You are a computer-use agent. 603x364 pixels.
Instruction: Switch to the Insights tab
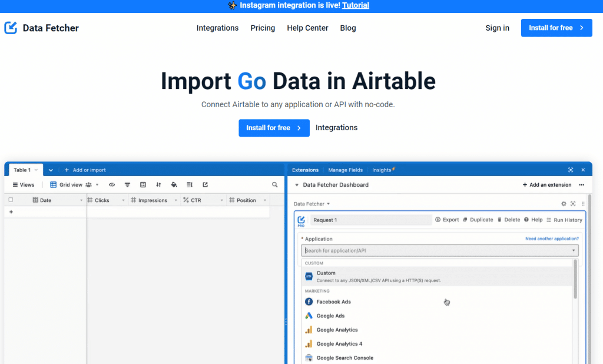click(383, 170)
